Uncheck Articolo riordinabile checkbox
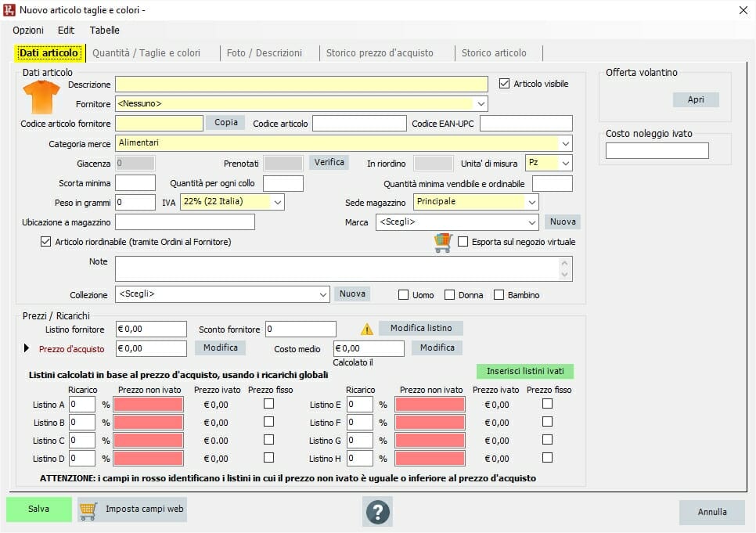 click(x=46, y=241)
